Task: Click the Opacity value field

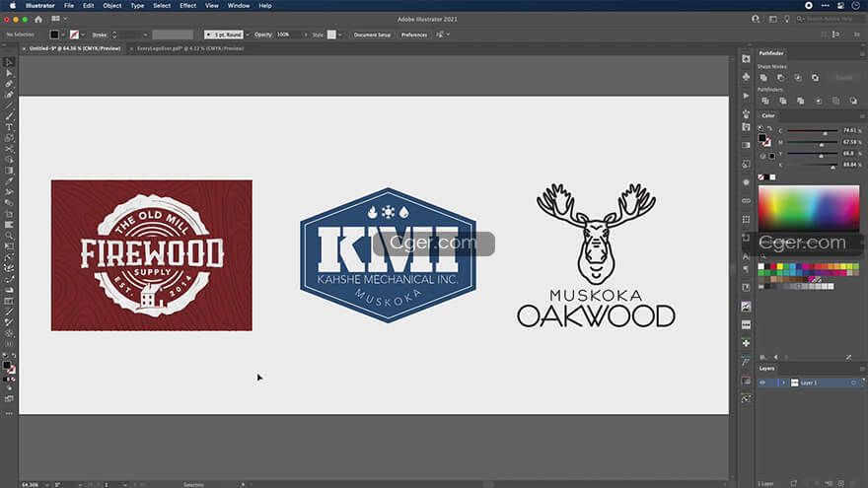Action: click(x=288, y=35)
